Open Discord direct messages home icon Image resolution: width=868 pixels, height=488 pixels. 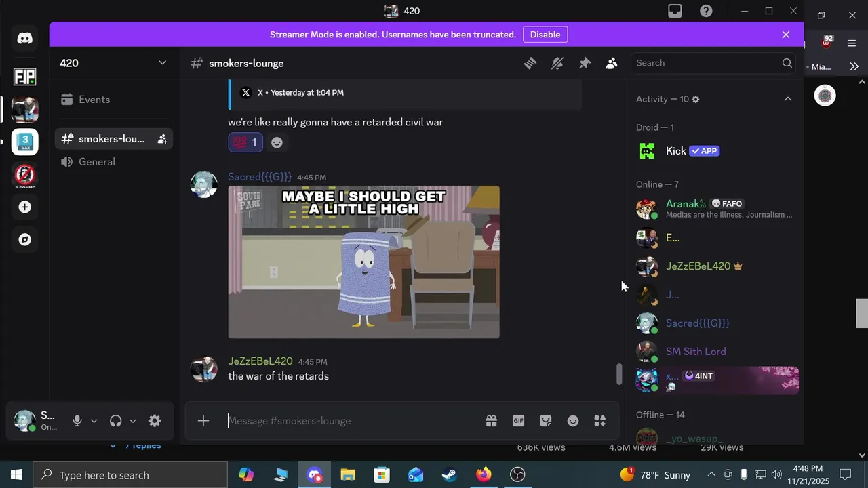pyautogui.click(x=25, y=39)
